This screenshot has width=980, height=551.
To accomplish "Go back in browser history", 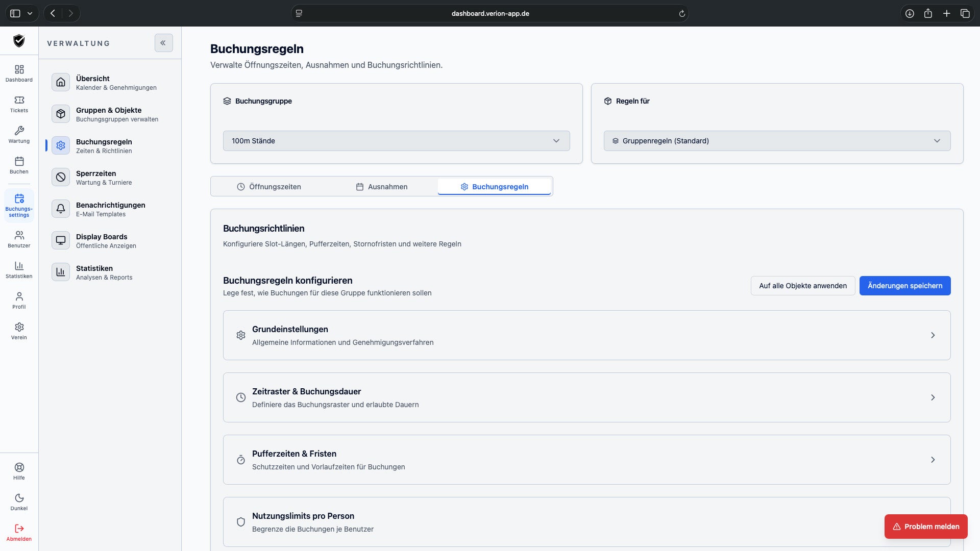I will (x=53, y=14).
